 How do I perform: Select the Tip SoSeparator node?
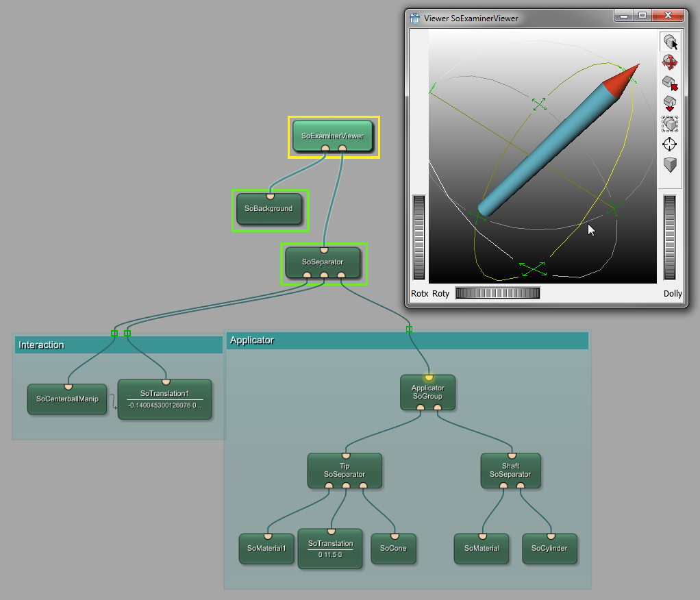pos(345,471)
